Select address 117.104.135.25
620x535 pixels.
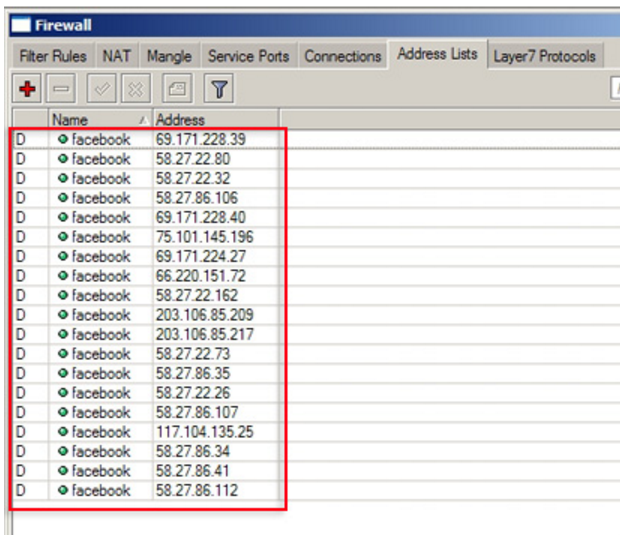coord(204,432)
